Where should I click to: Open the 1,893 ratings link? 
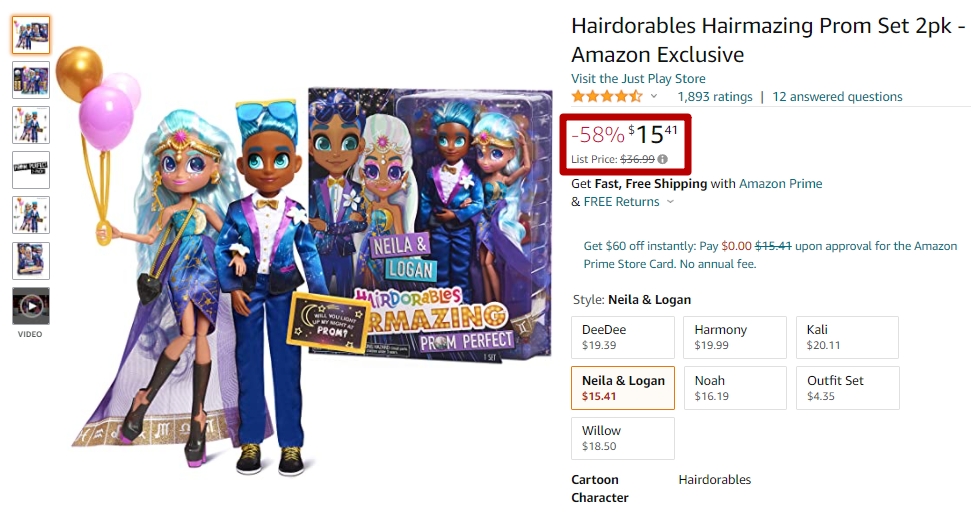(714, 97)
